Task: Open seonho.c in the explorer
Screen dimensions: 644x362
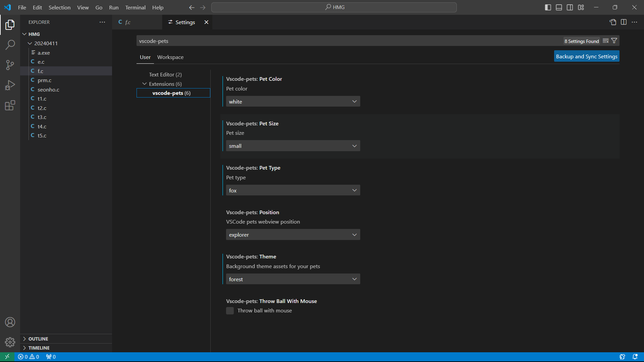Action: [66, 89]
